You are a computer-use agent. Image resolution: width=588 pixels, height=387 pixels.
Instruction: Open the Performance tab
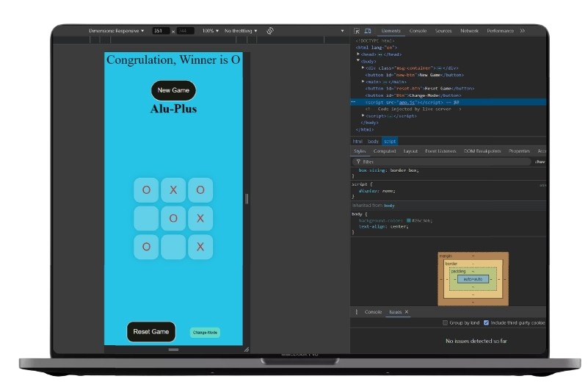[x=500, y=31]
